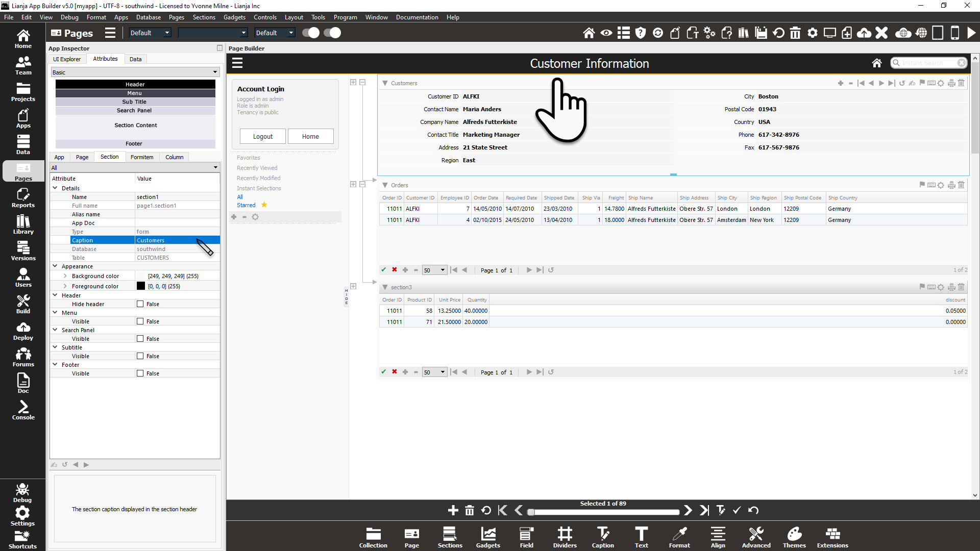
Task: Click the Foreground color black swatch
Action: [x=141, y=286]
